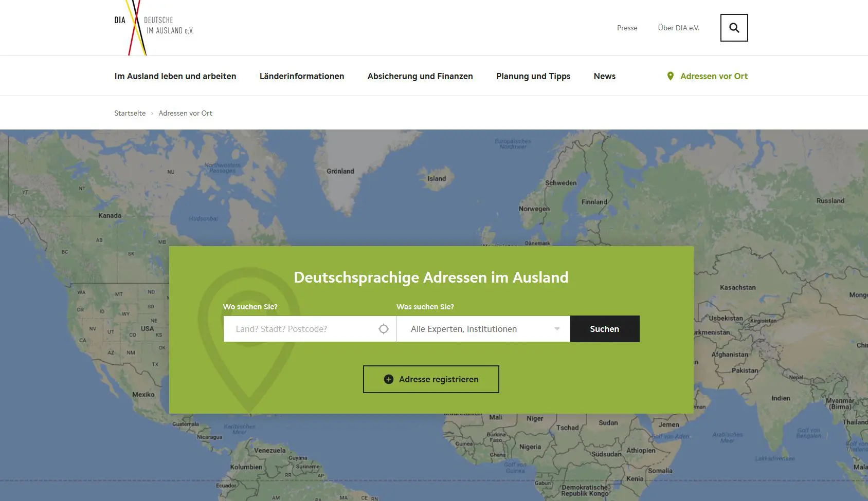Focus the Land? Stadt? Postcode? field
The image size is (868, 501).
point(310,329)
